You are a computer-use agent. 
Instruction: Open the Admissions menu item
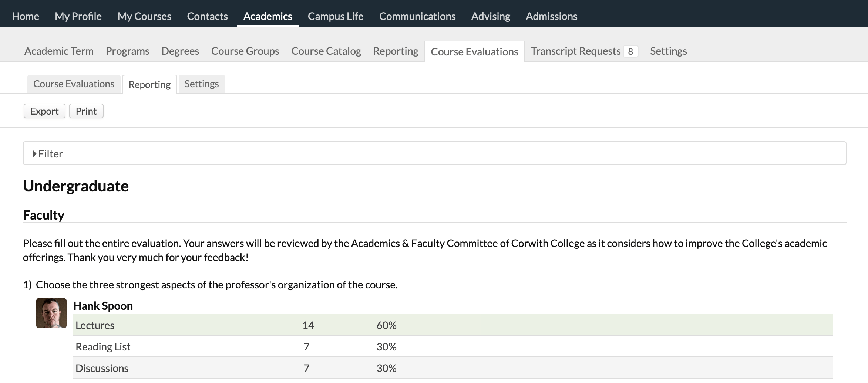pyautogui.click(x=551, y=16)
